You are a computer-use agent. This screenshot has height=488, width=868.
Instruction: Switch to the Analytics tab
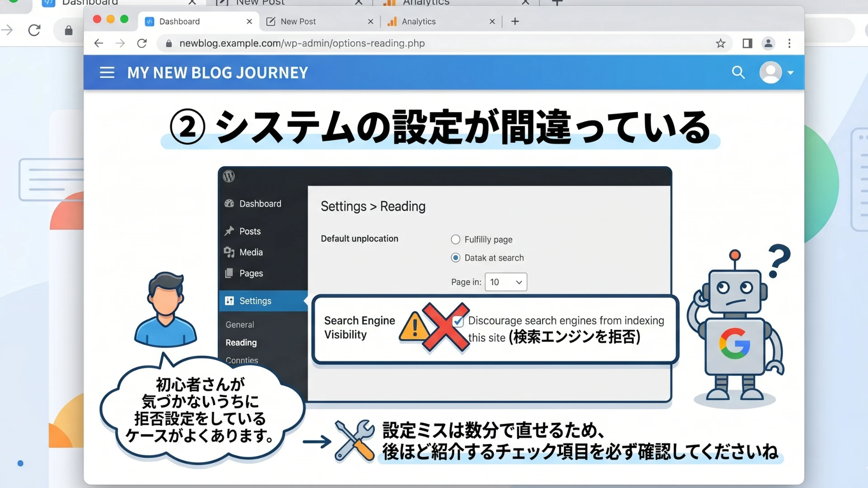441,21
